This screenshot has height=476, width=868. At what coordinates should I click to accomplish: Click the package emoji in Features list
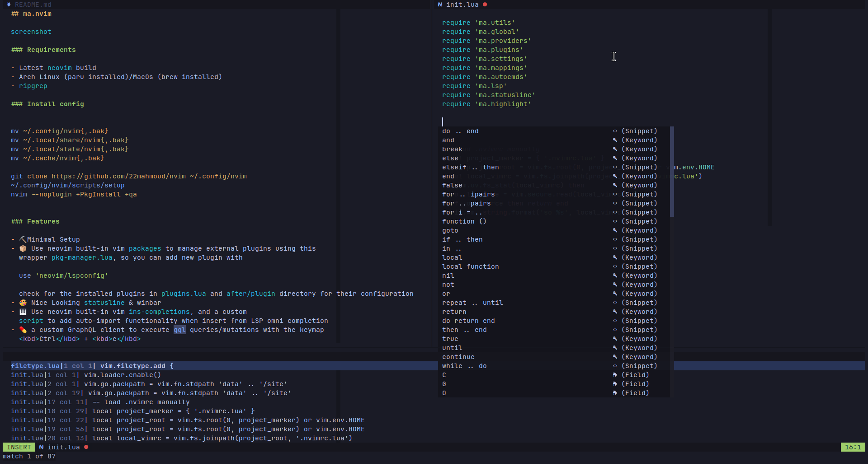(x=23, y=248)
